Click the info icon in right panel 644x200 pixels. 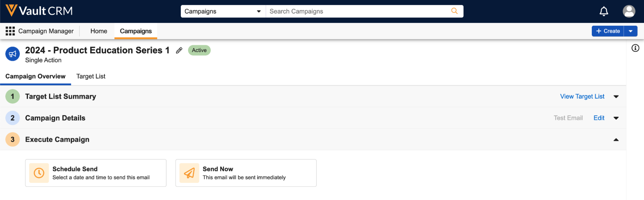pyautogui.click(x=635, y=48)
